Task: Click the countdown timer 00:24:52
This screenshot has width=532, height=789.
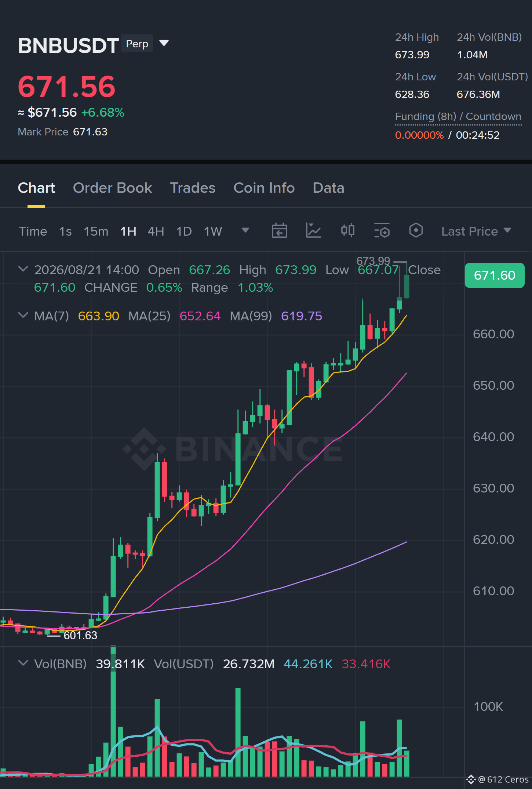Action: click(478, 135)
